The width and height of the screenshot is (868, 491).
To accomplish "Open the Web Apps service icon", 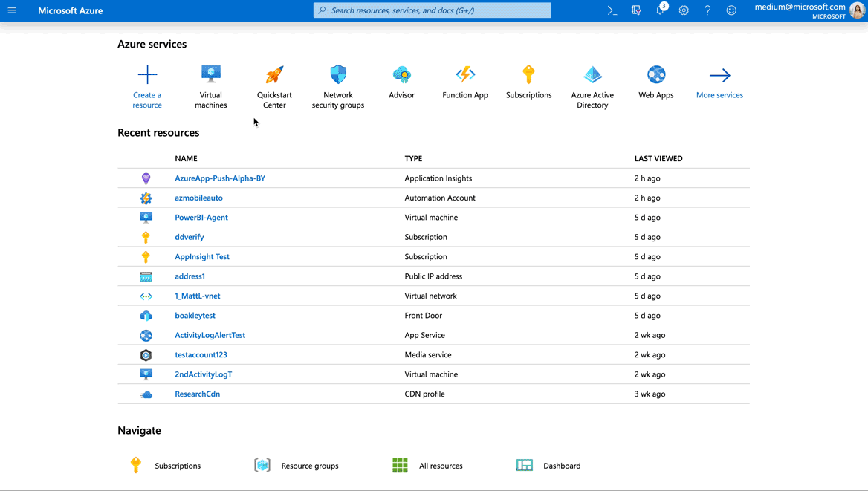I will pyautogui.click(x=656, y=74).
